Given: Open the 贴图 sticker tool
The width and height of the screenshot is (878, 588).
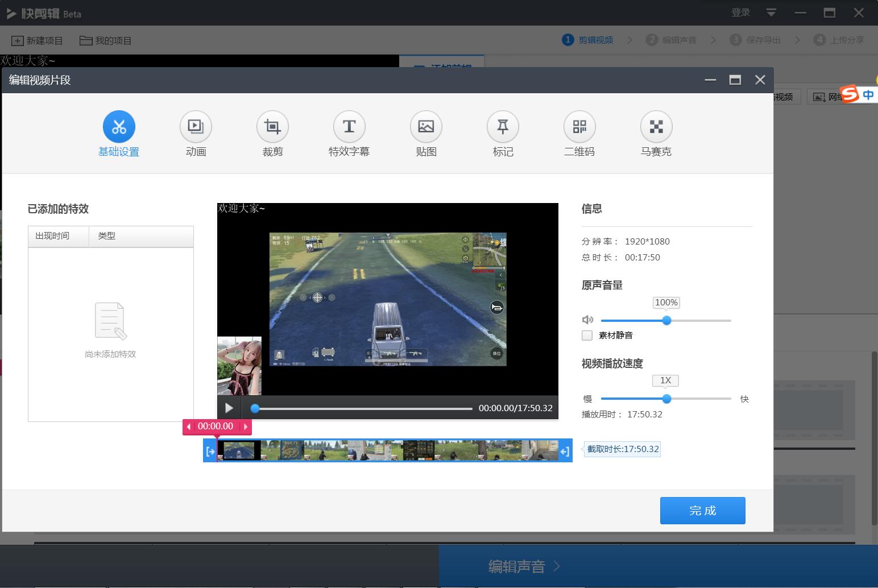Looking at the screenshot, I should pyautogui.click(x=426, y=126).
